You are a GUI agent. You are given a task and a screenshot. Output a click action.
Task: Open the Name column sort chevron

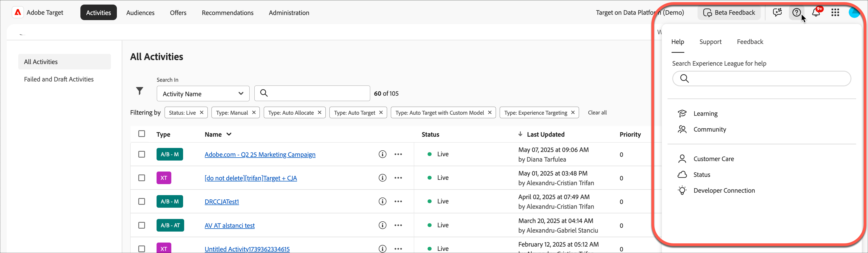click(229, 134)
